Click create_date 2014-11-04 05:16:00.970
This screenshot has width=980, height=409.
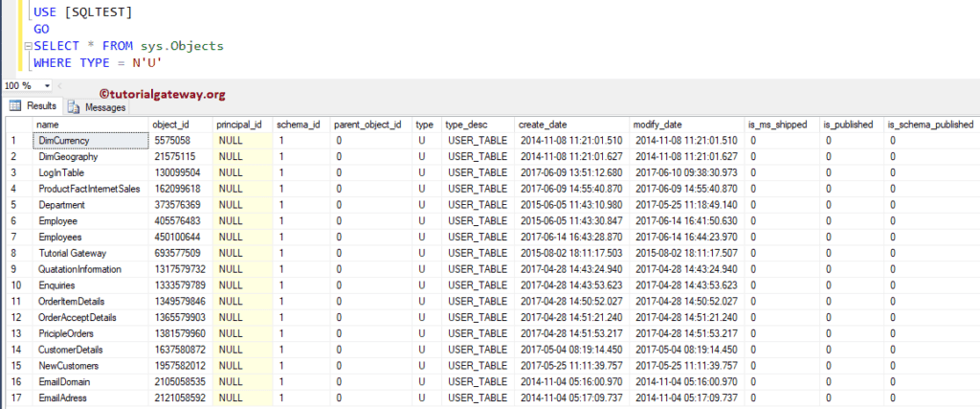click(571, 381)
